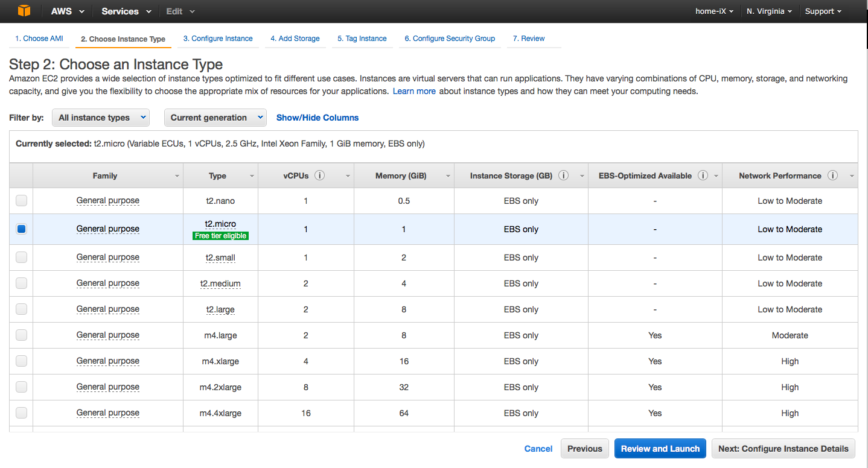Open Instance Storage info icon
Image resolution: width=868 pixels, height=468 pixels.
tap(563, 175)
